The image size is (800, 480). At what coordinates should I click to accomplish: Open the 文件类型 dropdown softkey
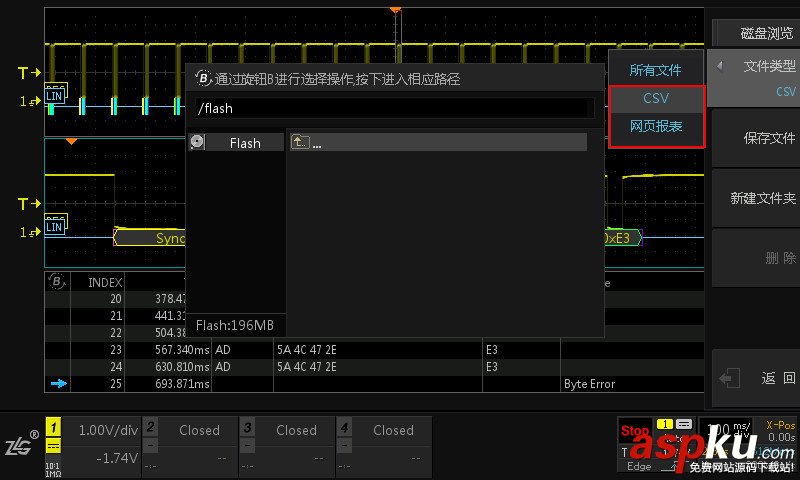(x=755, y=78)
